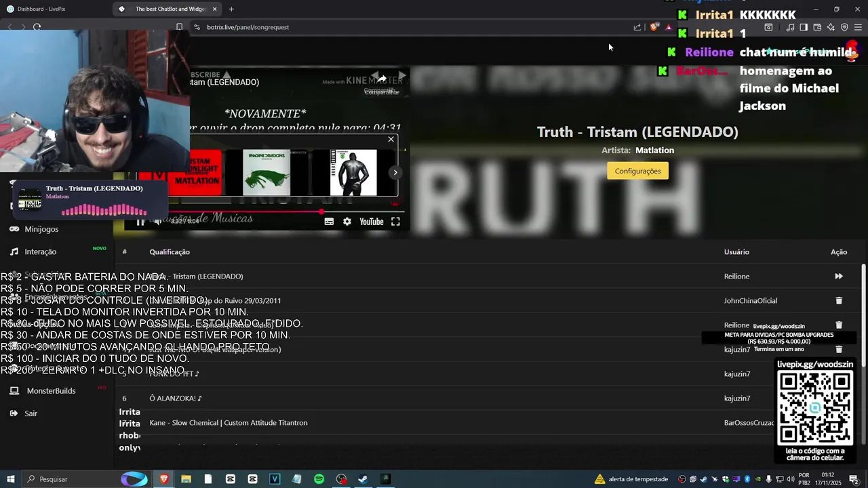Click the Qualificação column header

pyautogui.click(x=170, y=251)
